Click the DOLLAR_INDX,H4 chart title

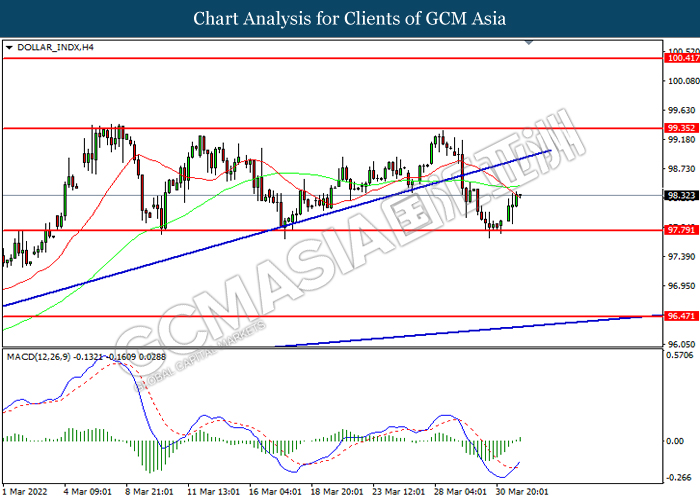tap(55, 47)
